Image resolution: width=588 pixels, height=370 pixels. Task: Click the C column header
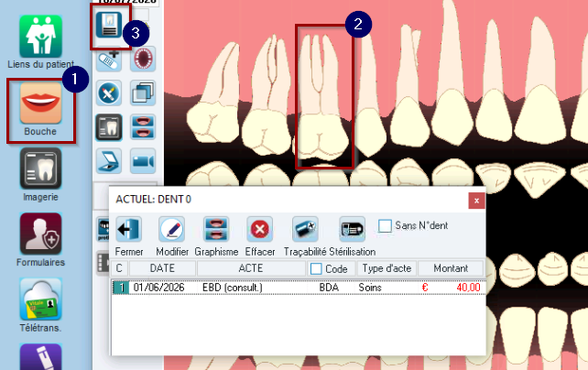(119, 268)
